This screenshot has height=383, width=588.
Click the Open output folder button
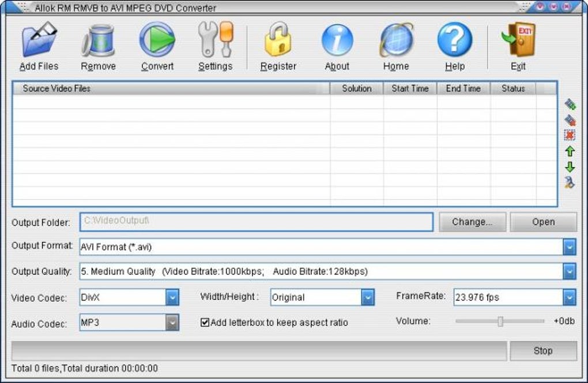point(544,222)
